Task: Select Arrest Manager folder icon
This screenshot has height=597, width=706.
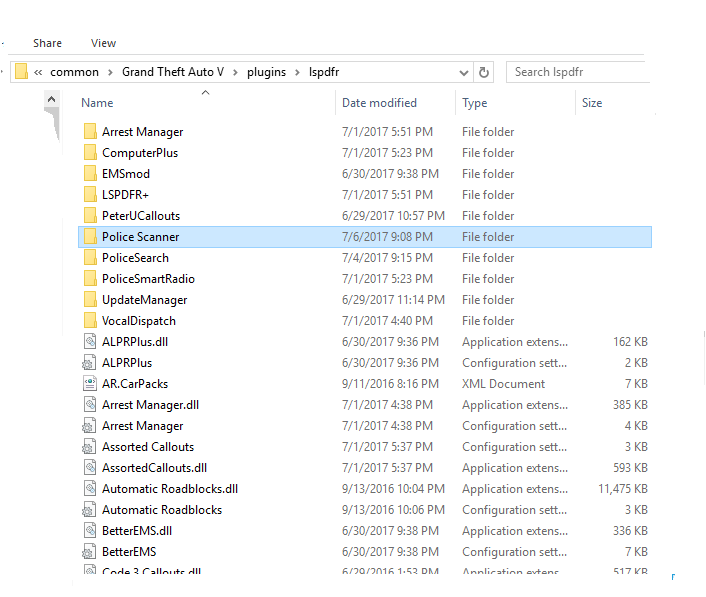Action: tap(90, 131)
